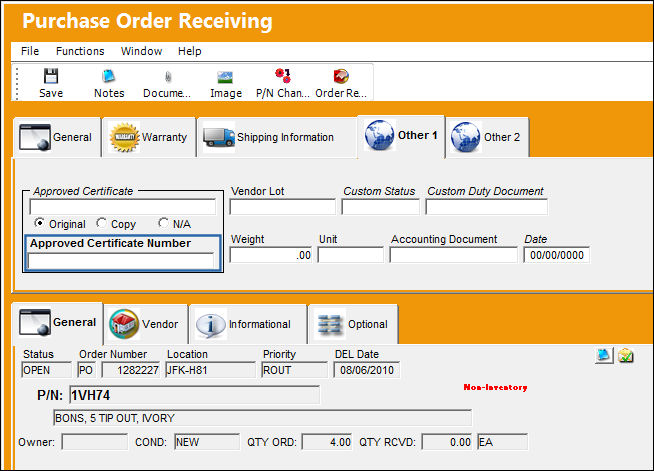
Task: Click the order type field showing PO
Action: pos(86,370)
